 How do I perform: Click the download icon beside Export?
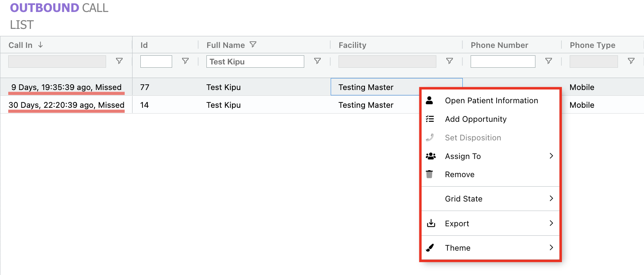(431, 223)
